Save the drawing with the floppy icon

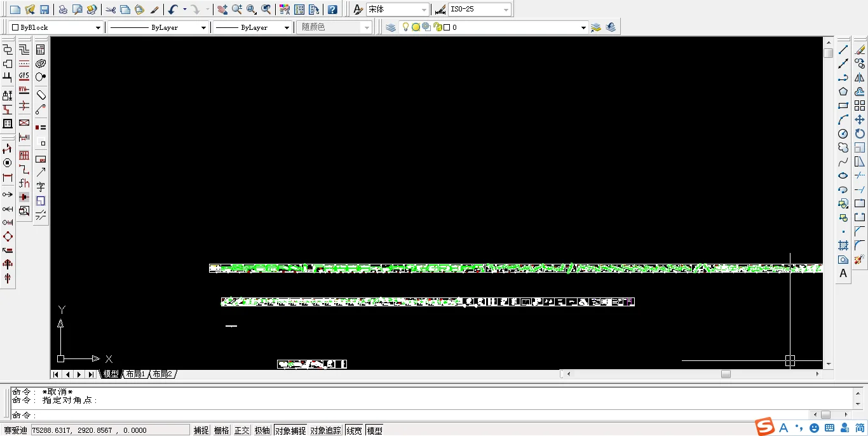point(44,10)
